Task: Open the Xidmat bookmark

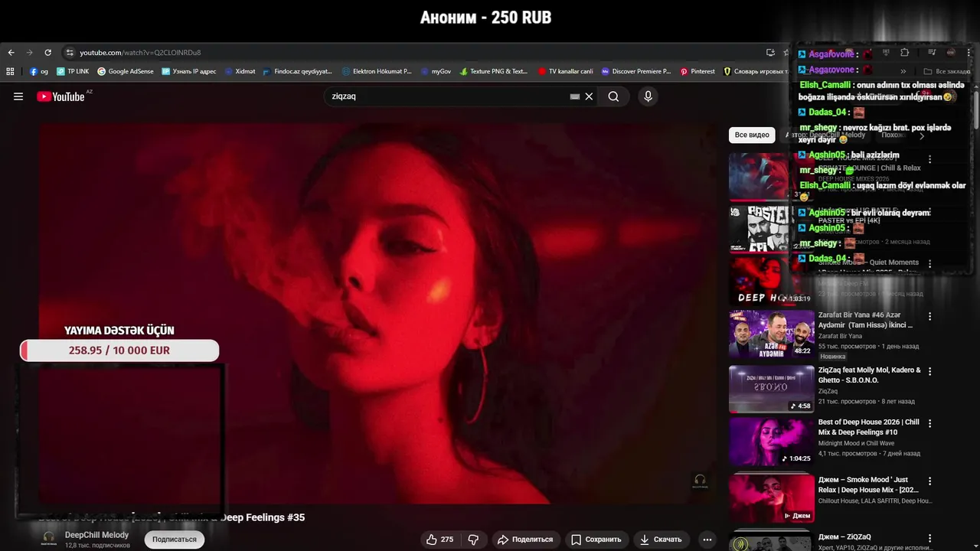Action: pyautogui.click(x=240, y=71)
